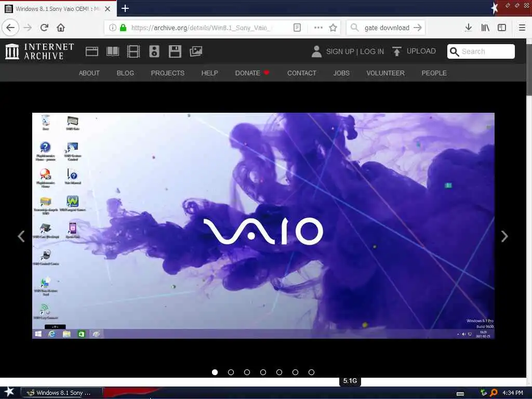Click the VAIO desktop screenshot image
The image size is (532, 399).
263,225
